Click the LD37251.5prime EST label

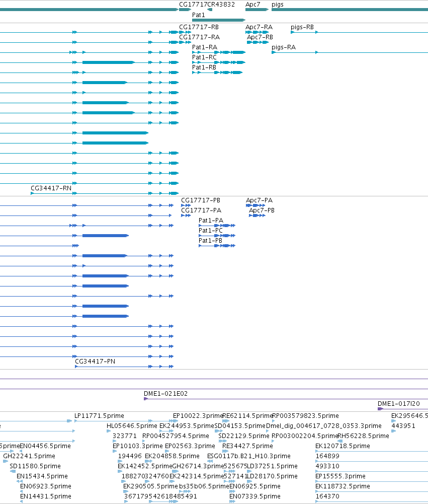pos(272,466)
